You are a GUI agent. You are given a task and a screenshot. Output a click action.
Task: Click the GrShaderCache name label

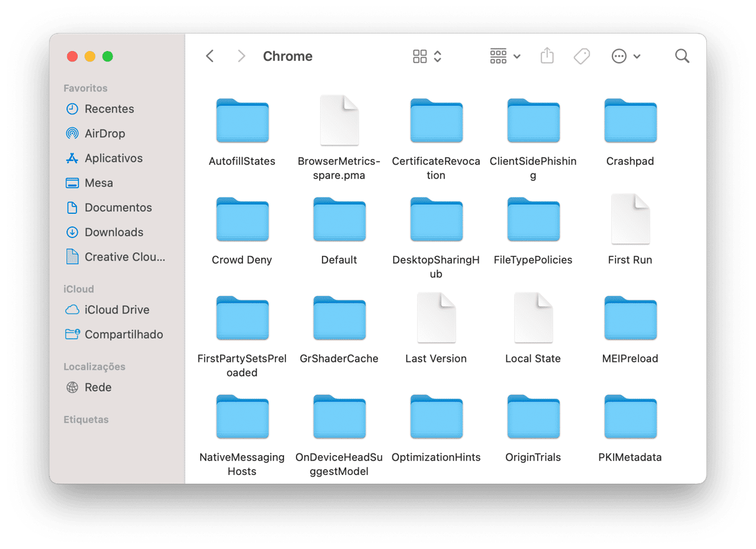(339, 359)
